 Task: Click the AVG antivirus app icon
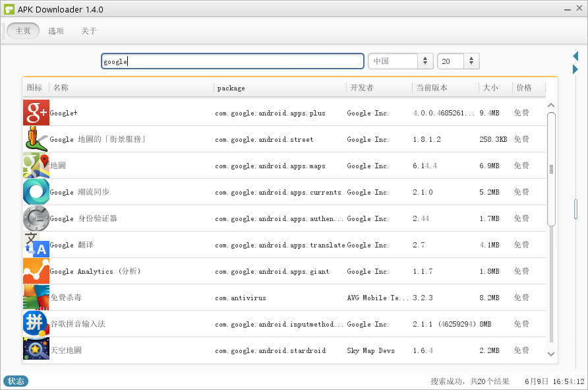click(x=36, y=298)
